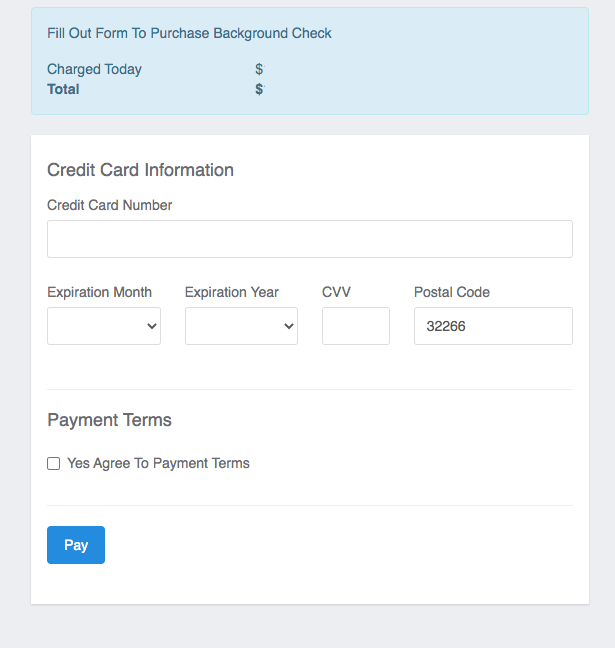
Task: Click the 'Charged Today' label in the banner
Action: [x=94, y=69]
